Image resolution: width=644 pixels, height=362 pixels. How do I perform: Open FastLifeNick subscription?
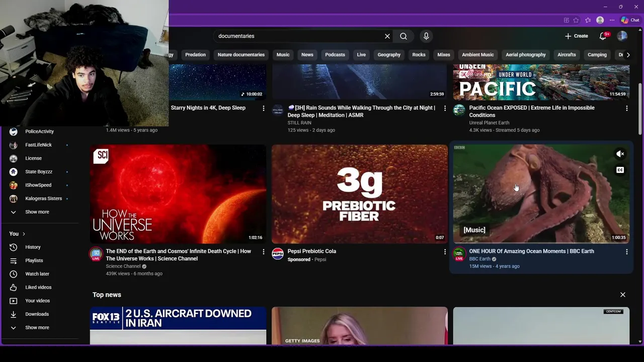click(x=39, y=145)
